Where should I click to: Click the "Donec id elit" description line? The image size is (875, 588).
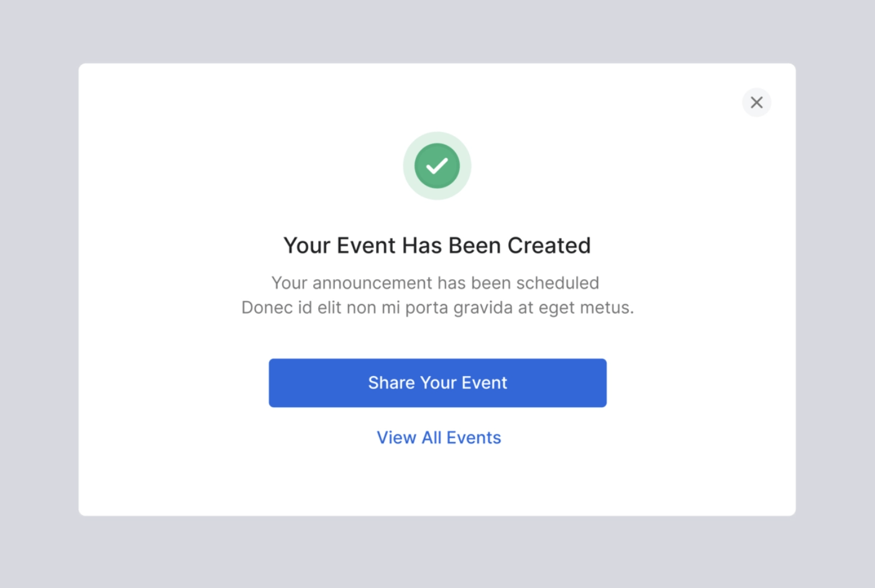pyautogui.click(x=437, y=308)
